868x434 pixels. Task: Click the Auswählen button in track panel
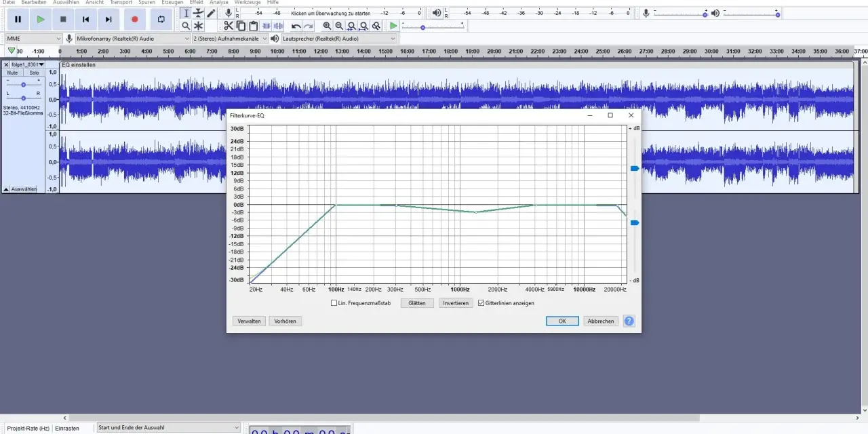(x=24, y=189)
